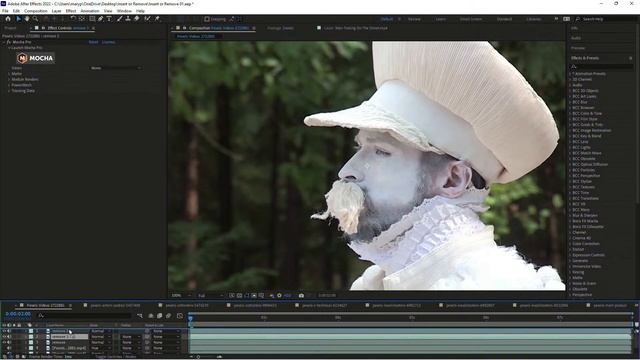Open the Views dropdown set to None
This screenshot has height=360, width=640.
click(x=116, y=68)
